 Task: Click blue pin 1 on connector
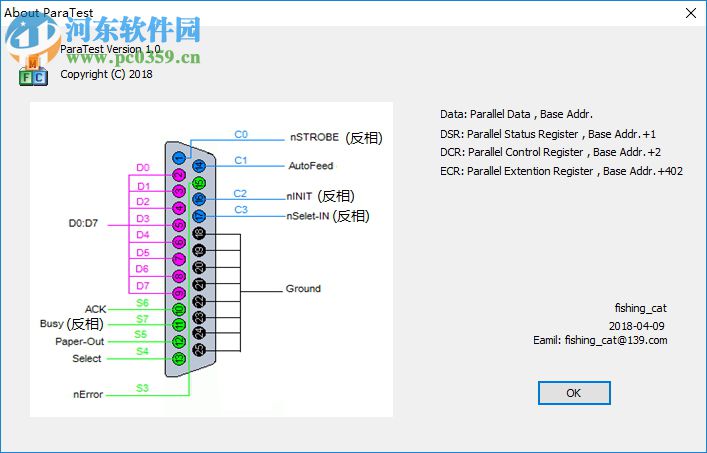179,158
